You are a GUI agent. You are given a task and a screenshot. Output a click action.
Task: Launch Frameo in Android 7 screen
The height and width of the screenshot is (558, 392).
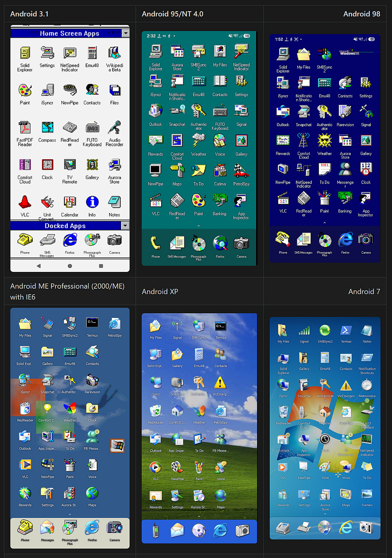[x=367, y=494]
